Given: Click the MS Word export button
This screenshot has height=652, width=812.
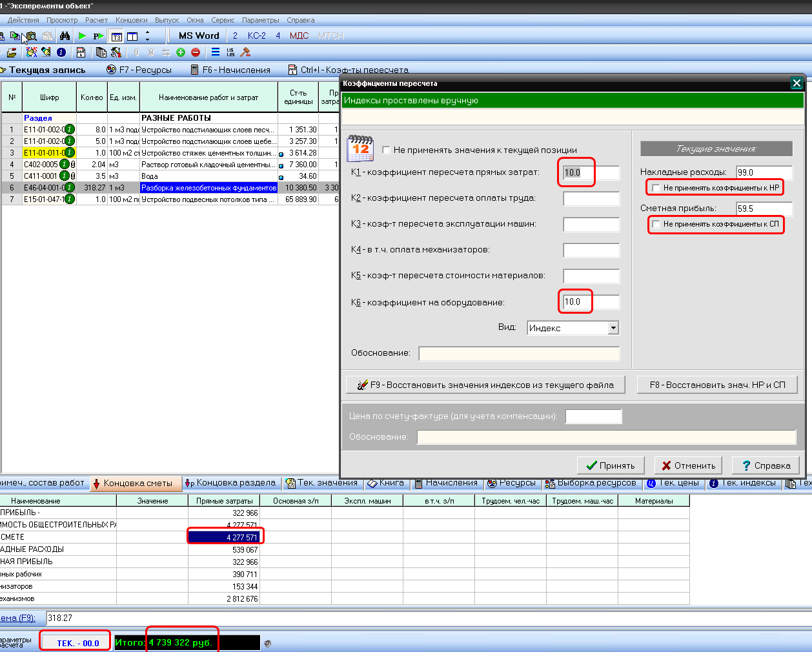Looking at the screenshot, I should click(199, 36).
